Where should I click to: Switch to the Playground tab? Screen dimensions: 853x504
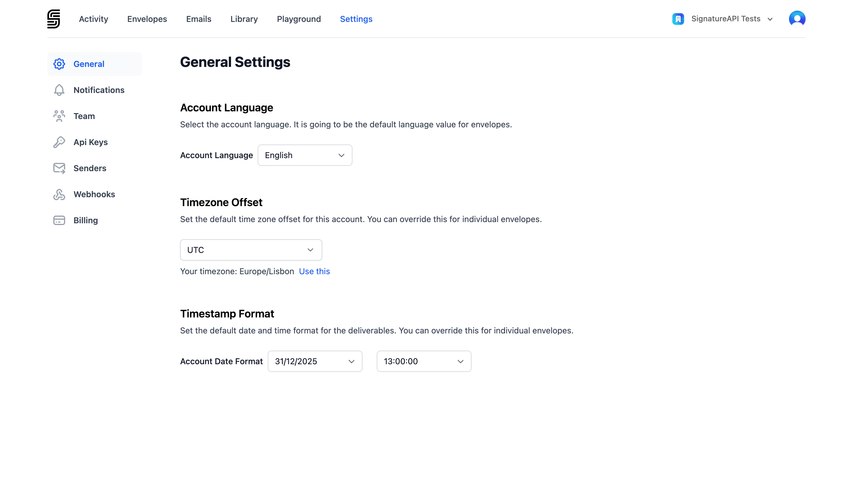(x=299, y=19)
